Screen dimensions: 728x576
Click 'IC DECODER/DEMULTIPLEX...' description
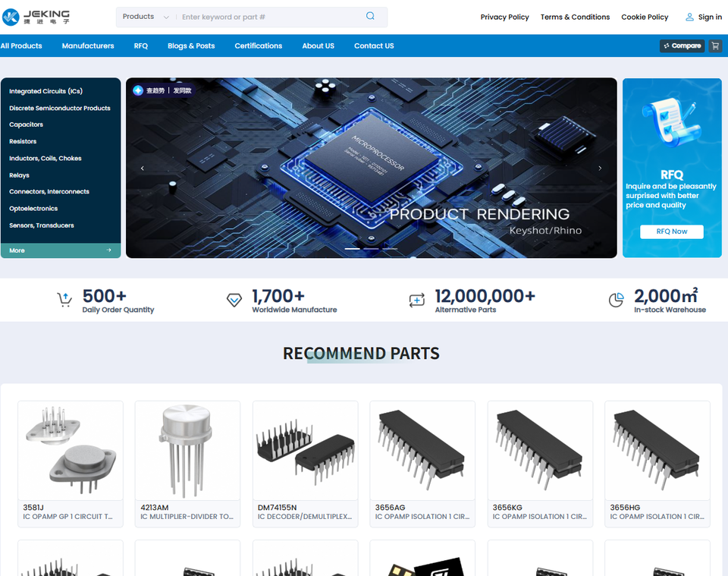[305, 517]
